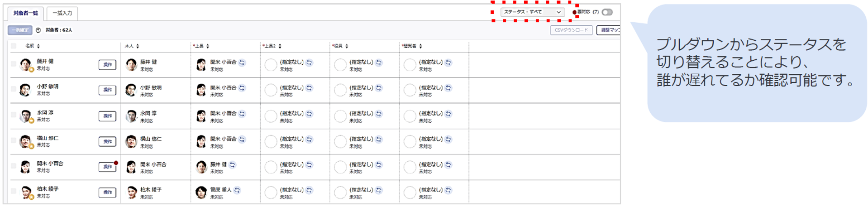The height and width of the screenshot is (207, 868).
Task: Sort by the 上長2 column arrows
Action: 280,46
